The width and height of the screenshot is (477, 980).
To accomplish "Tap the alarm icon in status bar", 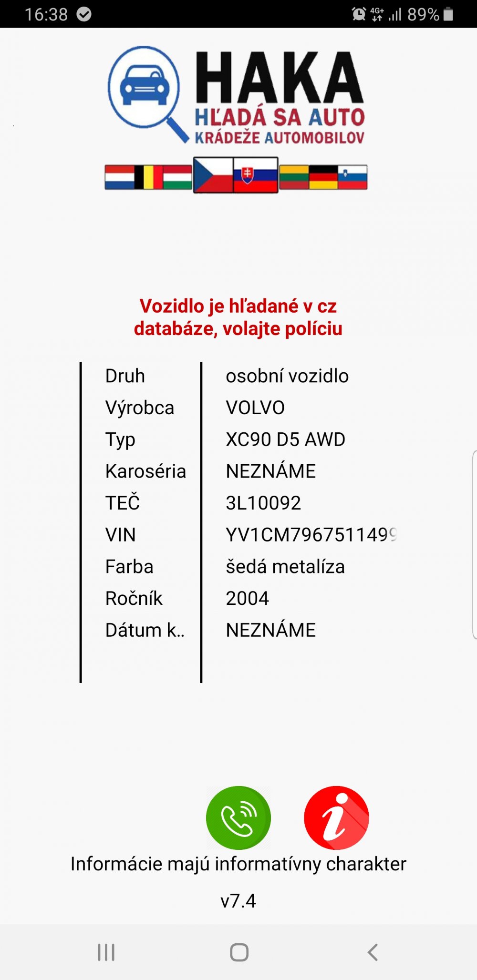I will pos(359,14).
